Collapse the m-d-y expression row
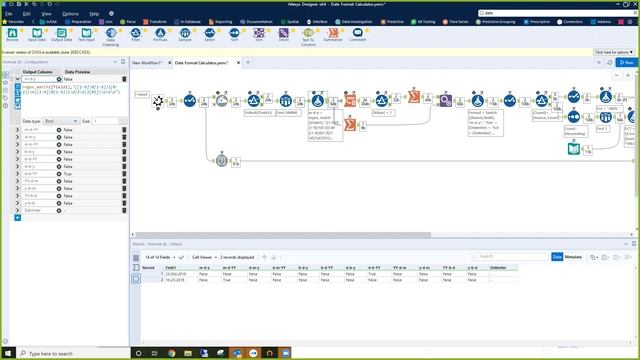Viewport: 640px width, 360px height. [18, 79]
